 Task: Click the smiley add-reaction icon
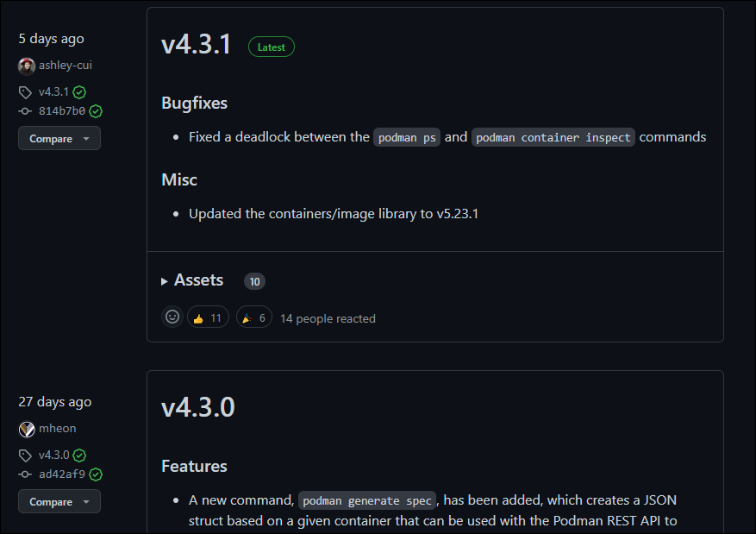[172, 317]
